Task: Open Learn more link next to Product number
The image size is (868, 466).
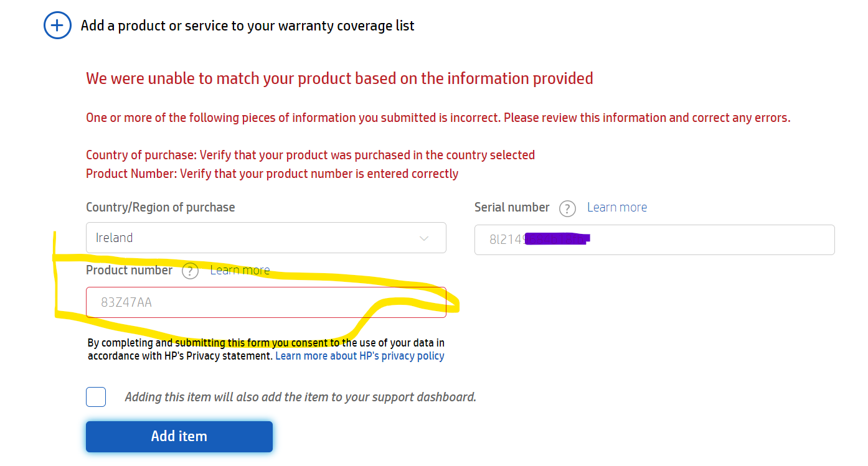Action: click(x=240, y=270)
